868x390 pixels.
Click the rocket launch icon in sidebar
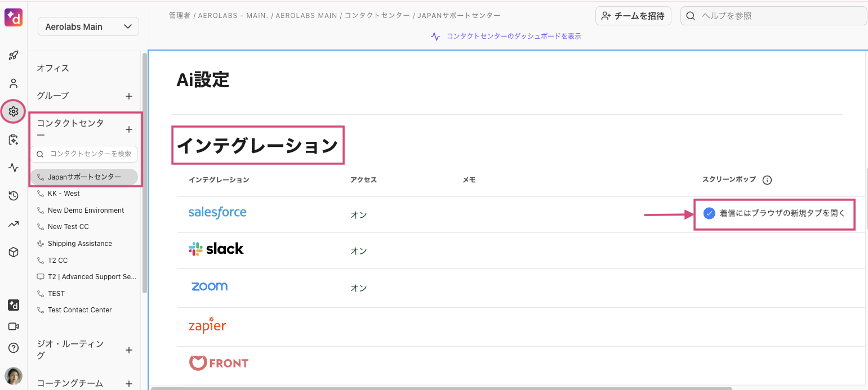pyautogui.click(x=14, y=55)
